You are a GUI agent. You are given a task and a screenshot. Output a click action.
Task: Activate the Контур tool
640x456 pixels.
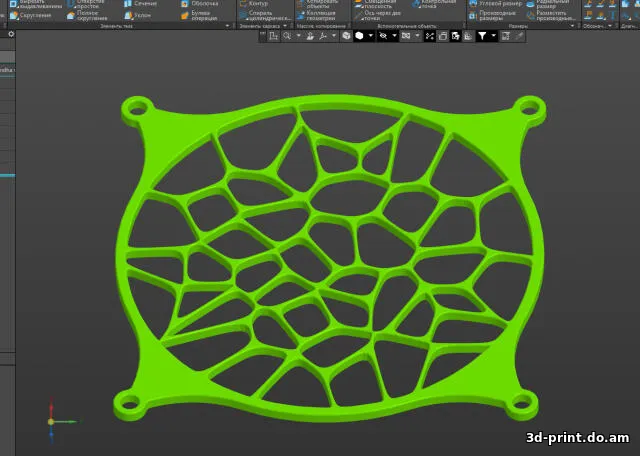pyautogui.click(x=258, y=4)
